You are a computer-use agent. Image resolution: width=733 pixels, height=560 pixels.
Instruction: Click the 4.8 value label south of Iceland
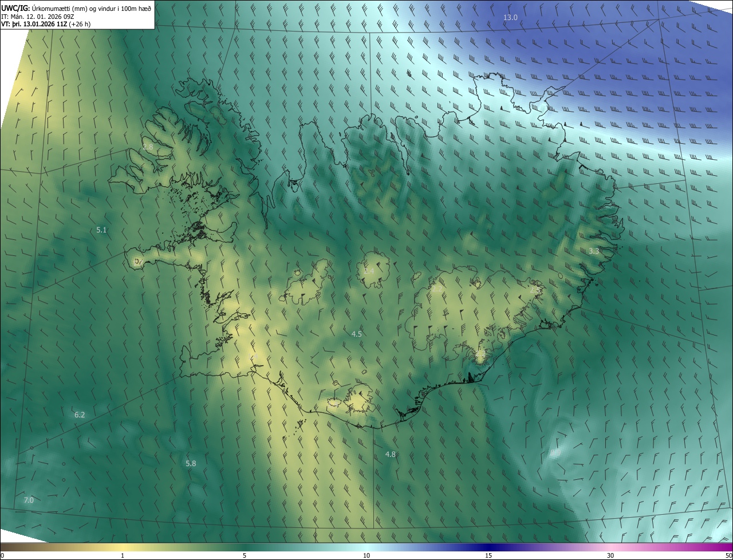390,454
